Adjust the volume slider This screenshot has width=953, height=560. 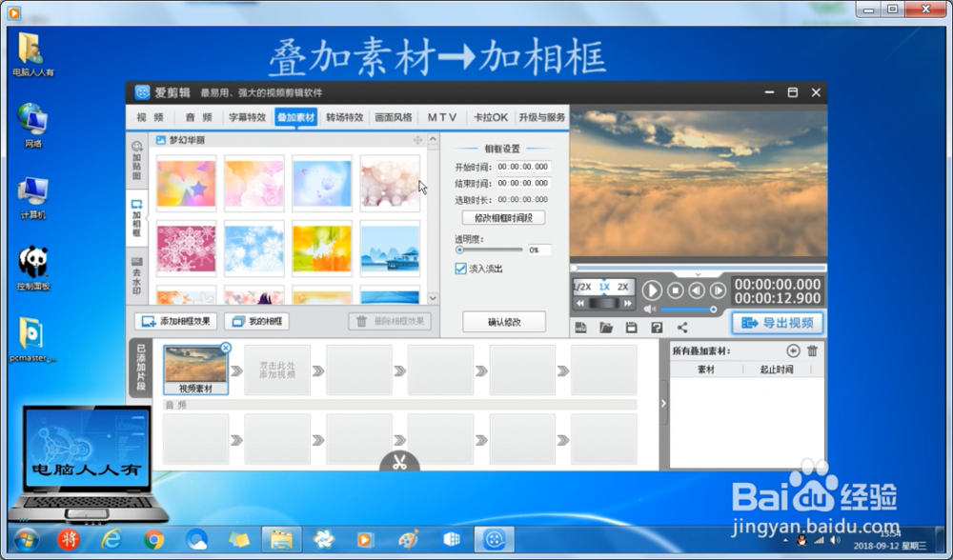[688, 310]
